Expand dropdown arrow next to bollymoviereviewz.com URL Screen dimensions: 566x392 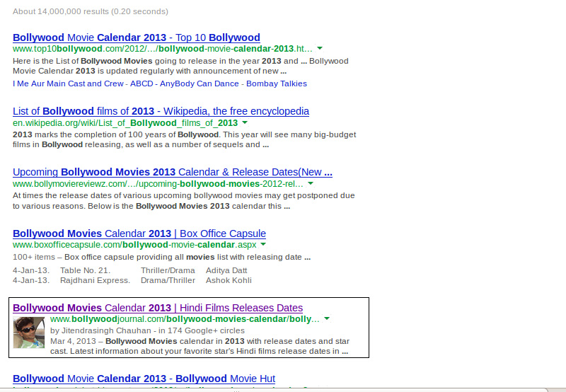click(x=311, y=184)
